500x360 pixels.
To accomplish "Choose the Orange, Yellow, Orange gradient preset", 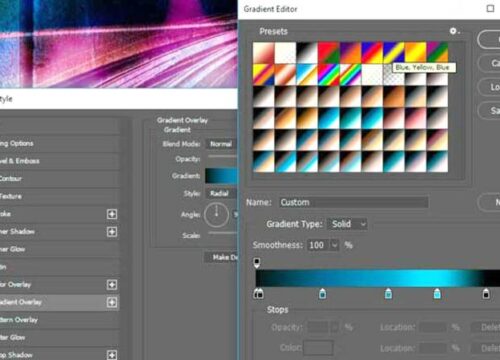I will [415, 52].
